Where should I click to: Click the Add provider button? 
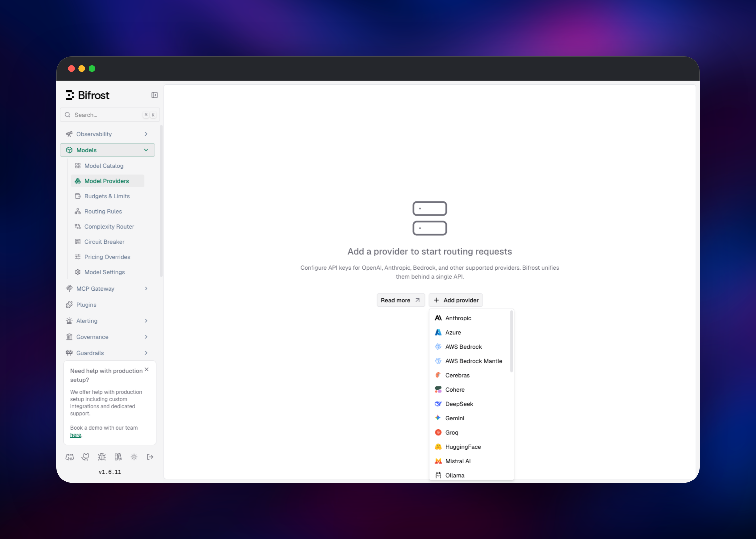click(x=456, y=300)
